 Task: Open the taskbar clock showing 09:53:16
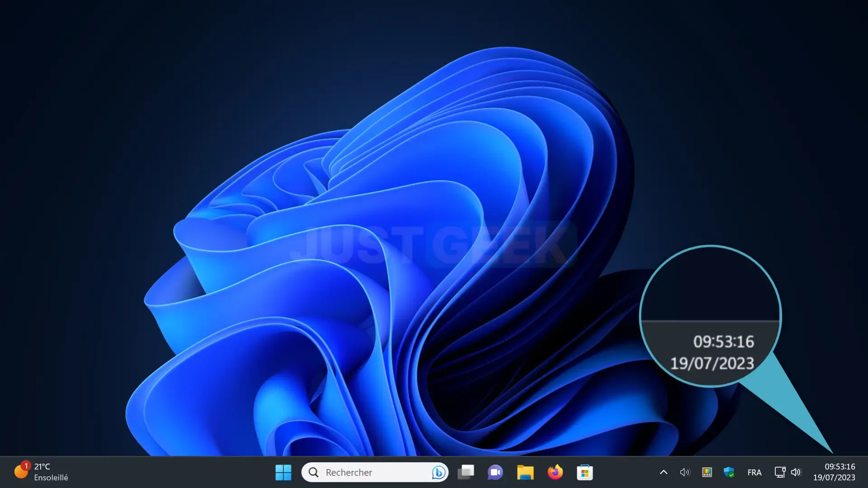click(x=840, y=467)
